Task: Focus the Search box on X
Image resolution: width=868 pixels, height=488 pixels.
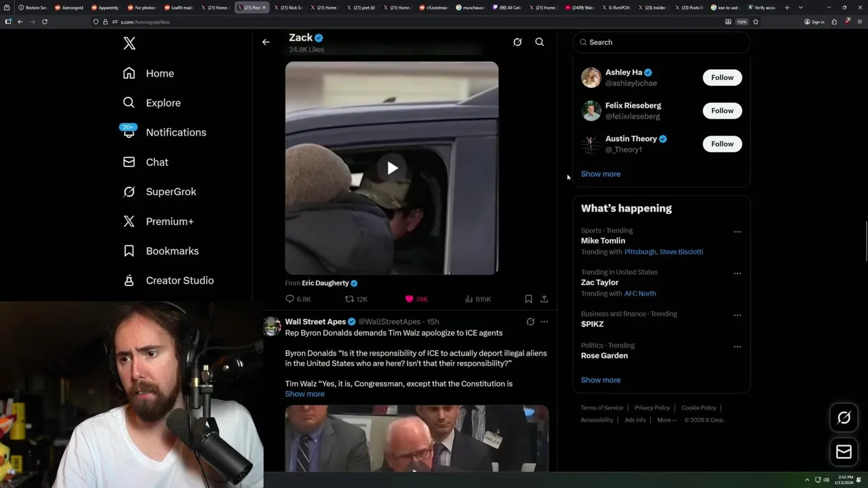Action: [661, 42]
